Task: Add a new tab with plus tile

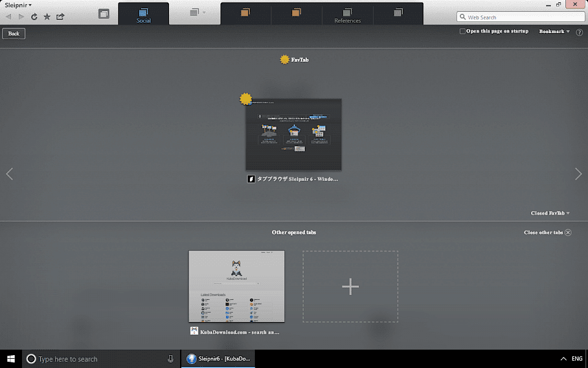Action: (x=350, y=286)
